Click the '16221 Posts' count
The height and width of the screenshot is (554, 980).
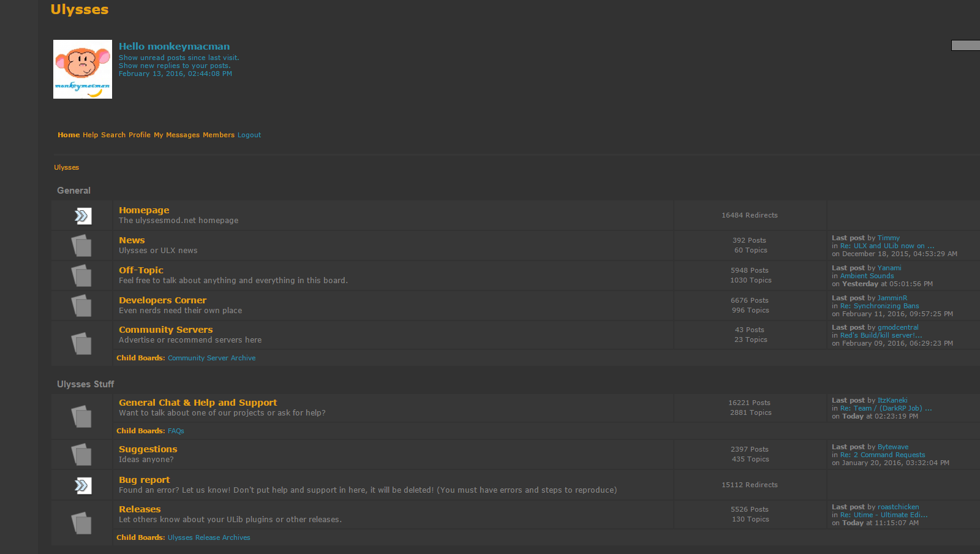point(749,403)
